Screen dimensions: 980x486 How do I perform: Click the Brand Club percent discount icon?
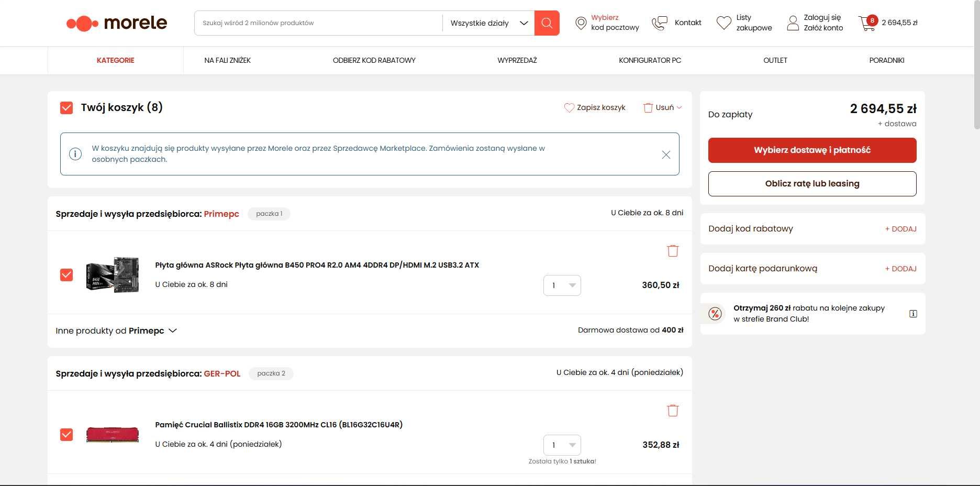pyautogui.click(x=715, y=314)
